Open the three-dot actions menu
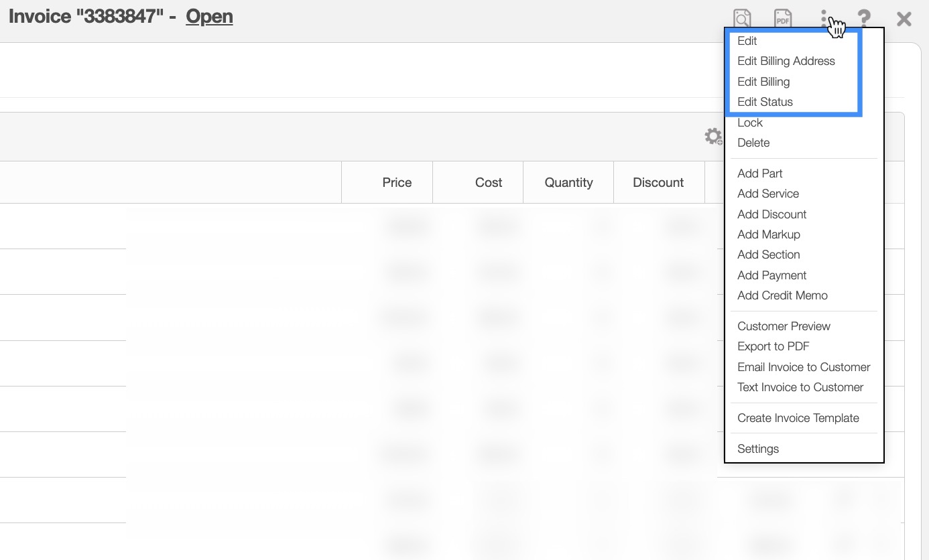The width and height of the screenshot is (929, 560). pos(824,18)
